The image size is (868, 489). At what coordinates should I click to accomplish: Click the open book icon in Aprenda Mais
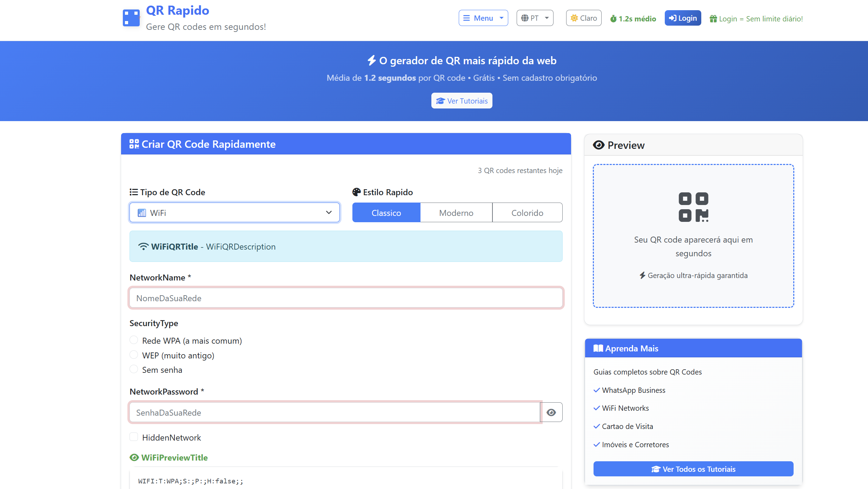[598, 348]
